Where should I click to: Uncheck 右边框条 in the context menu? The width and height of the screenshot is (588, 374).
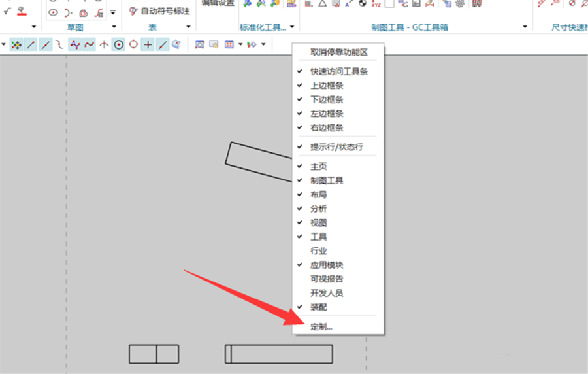[x=338, y=127]
